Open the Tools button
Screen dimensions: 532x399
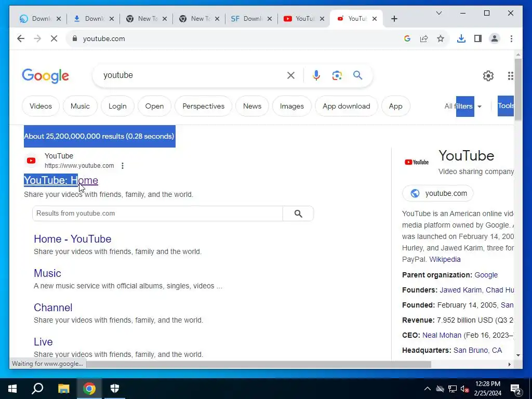click(506, 106)
